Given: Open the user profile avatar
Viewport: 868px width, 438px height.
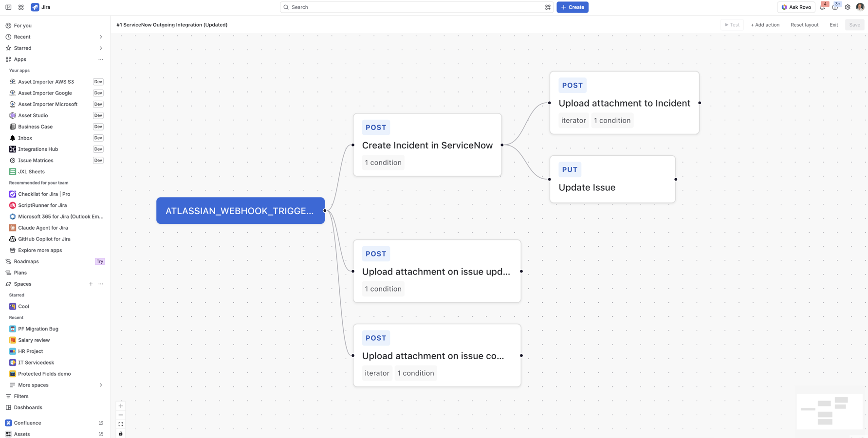Looking at the screenshot, I should pyautogui.click(x=860, y=7).
